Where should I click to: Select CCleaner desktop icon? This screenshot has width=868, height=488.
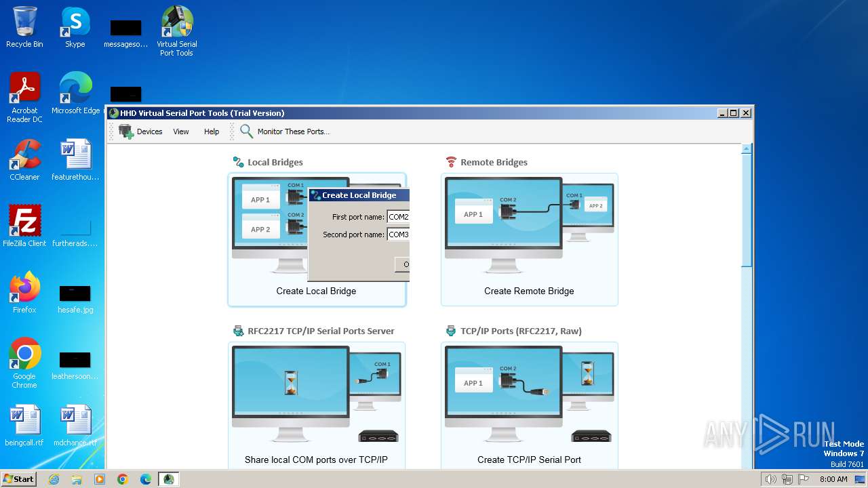[24, 160]
